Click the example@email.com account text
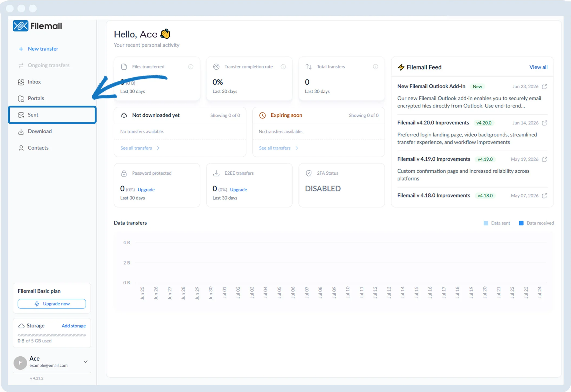 point(49,366)
